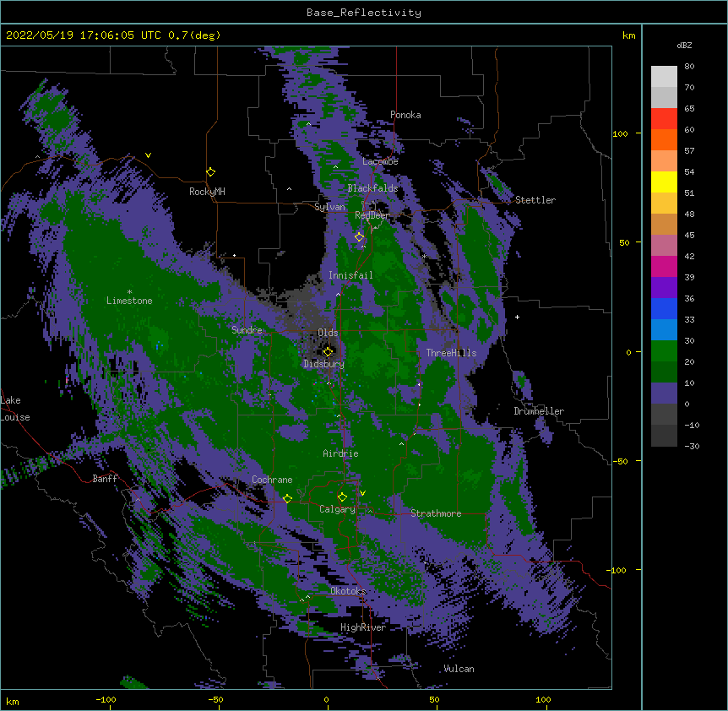Click the yellow V marker northeast of Calgary
The width and height of the screenshot is (728, 711).
(x=362, y=493)
